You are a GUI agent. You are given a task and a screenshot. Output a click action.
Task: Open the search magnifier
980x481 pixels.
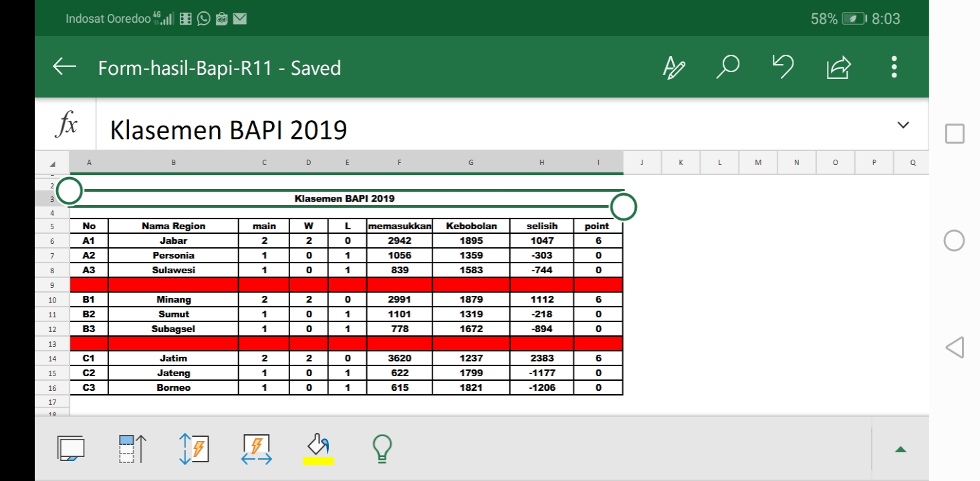point(727,67)
